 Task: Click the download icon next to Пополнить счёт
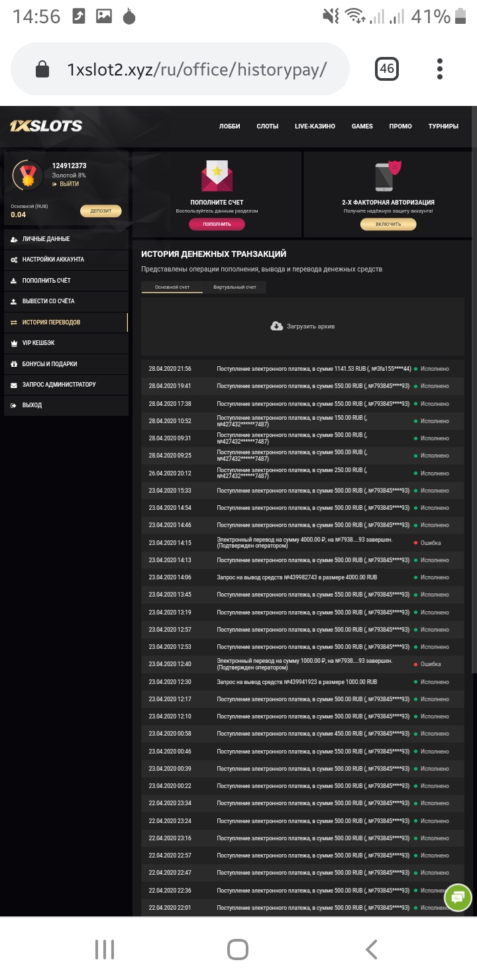click(x=15, y=281)
